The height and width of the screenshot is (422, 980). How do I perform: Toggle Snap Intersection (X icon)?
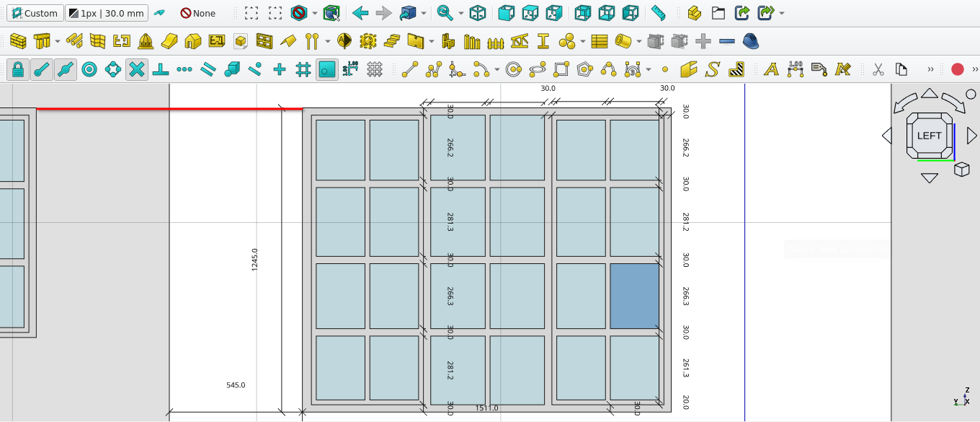click(137, 69)
